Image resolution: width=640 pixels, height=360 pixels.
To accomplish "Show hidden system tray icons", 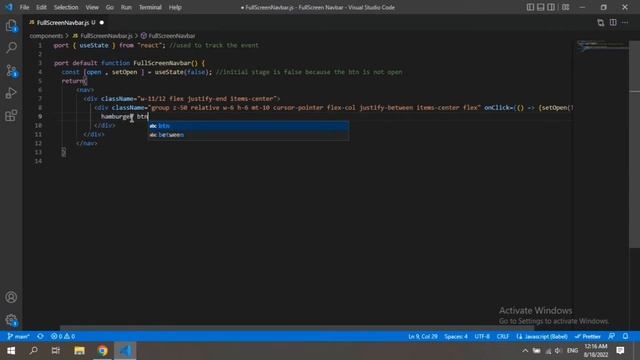I will click(x=525, y=351).
